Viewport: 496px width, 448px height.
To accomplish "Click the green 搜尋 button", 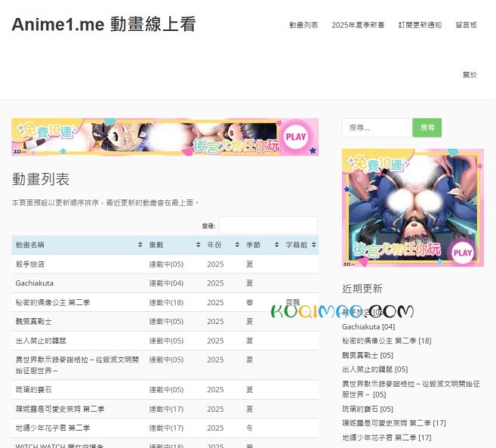I will (427, 128).
